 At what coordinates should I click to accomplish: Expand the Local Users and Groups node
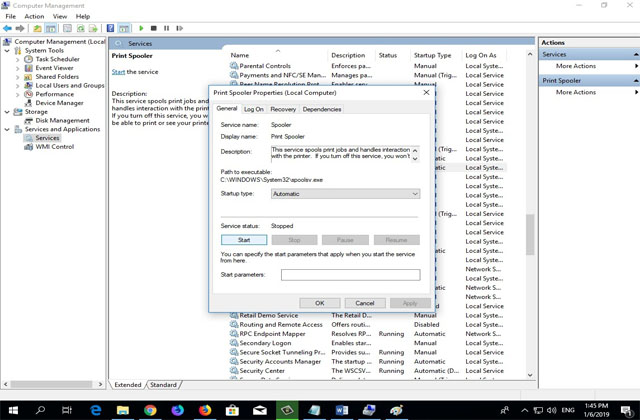pos(18,85)
